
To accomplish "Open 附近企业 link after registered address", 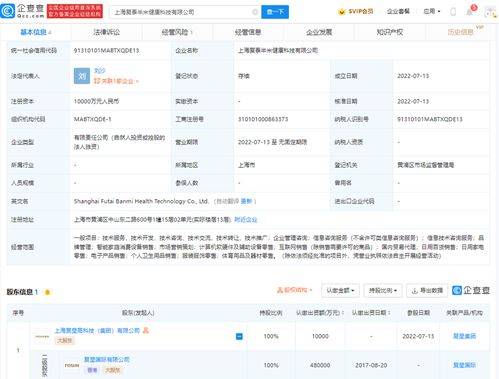I will point(246,219).
